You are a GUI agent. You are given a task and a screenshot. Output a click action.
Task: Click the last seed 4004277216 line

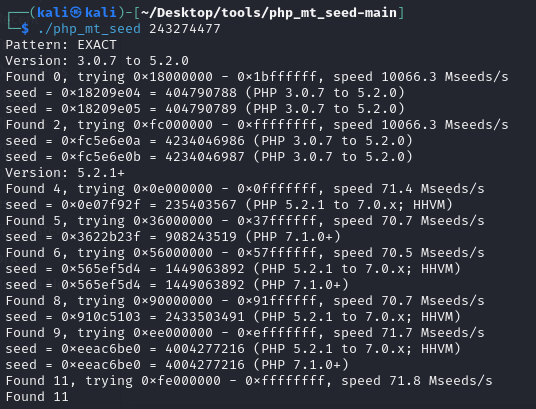177,365
